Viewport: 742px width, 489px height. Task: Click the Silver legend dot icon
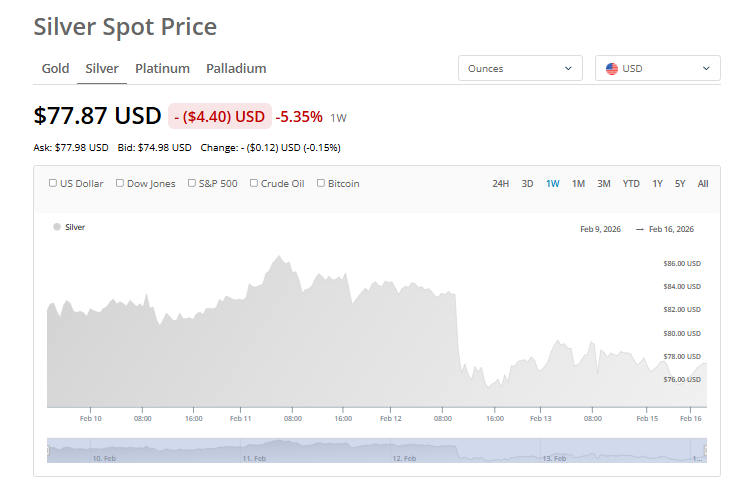(x=56, y=227)
